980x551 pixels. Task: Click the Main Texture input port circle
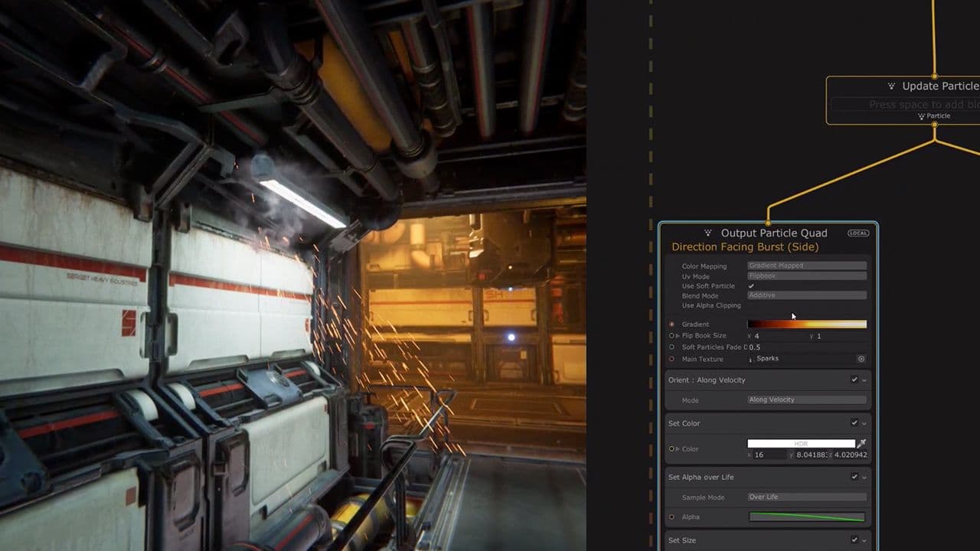pyautogui.click(x=671, y=359)
